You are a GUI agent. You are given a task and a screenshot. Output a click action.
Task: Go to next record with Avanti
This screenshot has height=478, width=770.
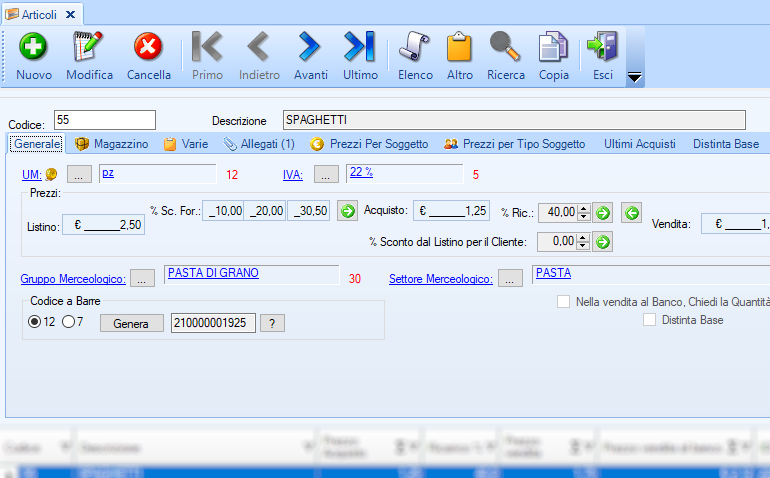(310, 47)
